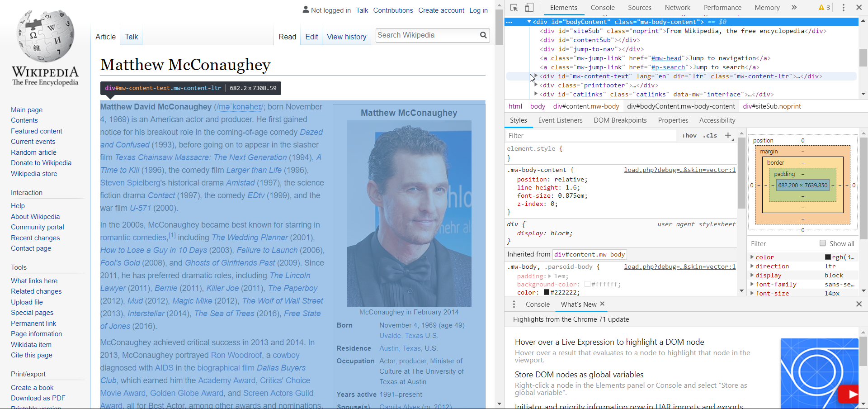Expand the printfooter div node

coord(536,85)
